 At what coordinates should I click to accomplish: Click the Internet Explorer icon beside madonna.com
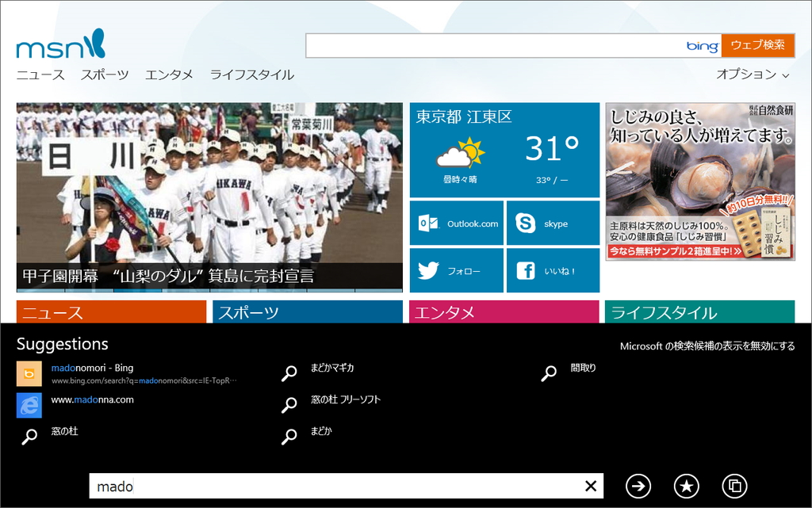pos(29,405)
